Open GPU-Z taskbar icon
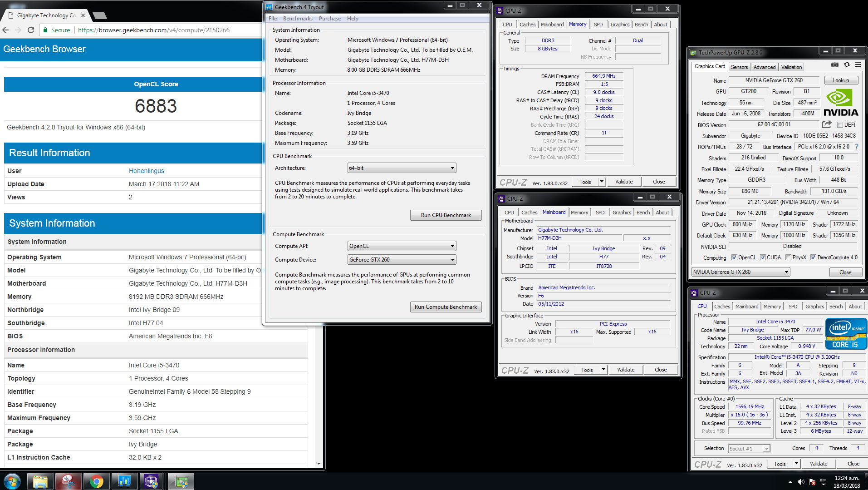The width and height of the screenshot is (868, 490). (181, 481)
